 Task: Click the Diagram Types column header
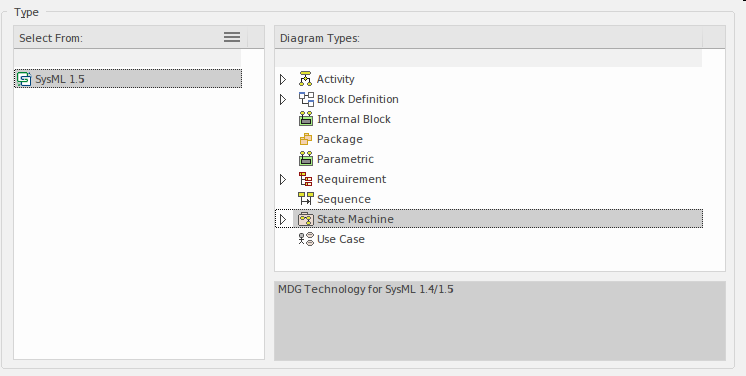pyautogui.click(x=488, y=37)
